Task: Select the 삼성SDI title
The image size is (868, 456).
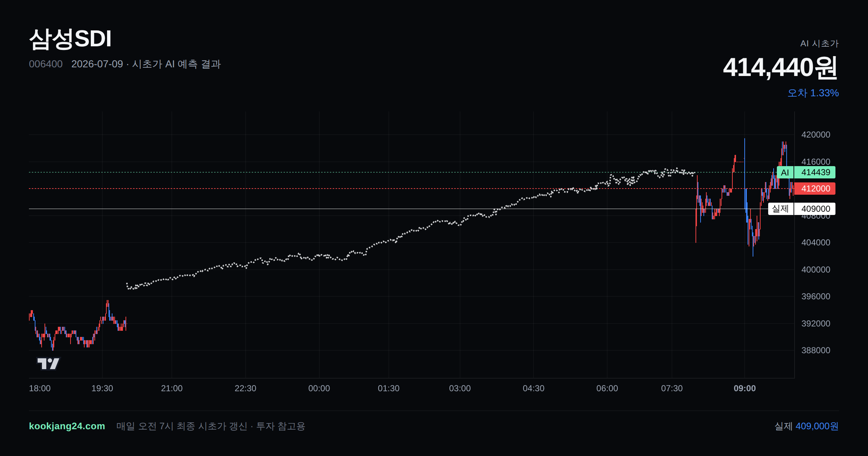Action: 70,39
